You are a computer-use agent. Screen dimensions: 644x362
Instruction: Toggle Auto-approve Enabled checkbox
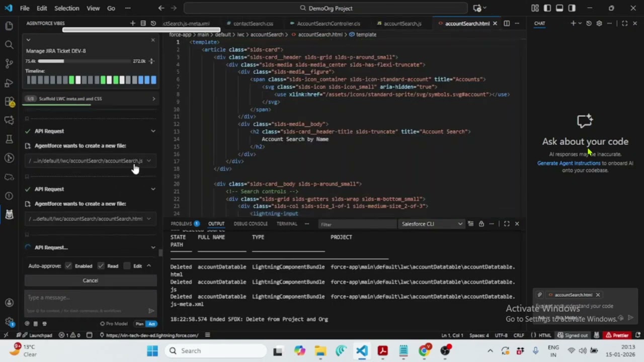68,266
